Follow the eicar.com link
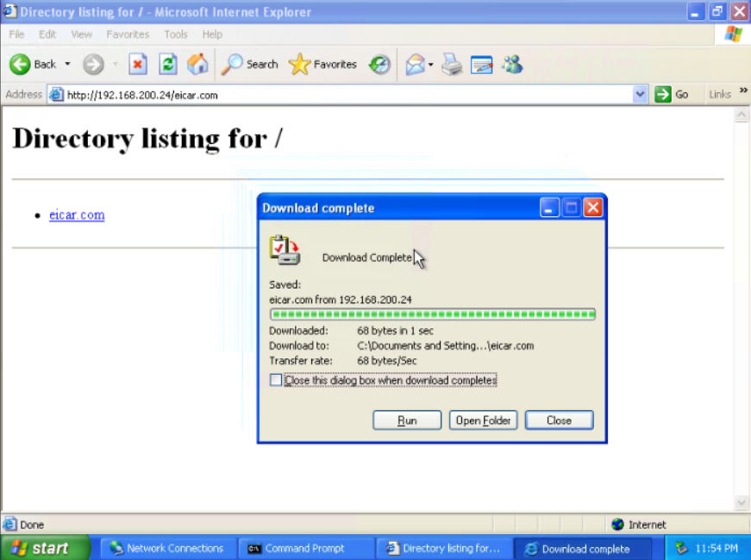This screenshot has width=751, height=560. (x=77, y=215)
